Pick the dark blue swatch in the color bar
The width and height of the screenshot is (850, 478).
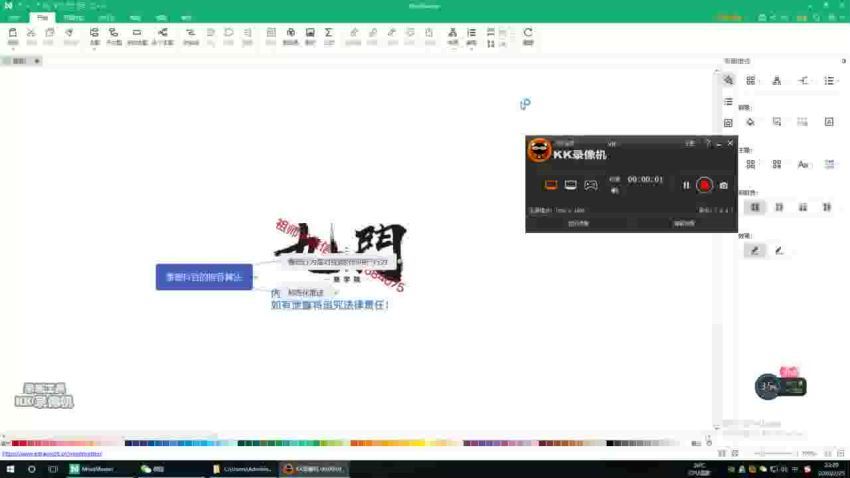click(129, 443)
